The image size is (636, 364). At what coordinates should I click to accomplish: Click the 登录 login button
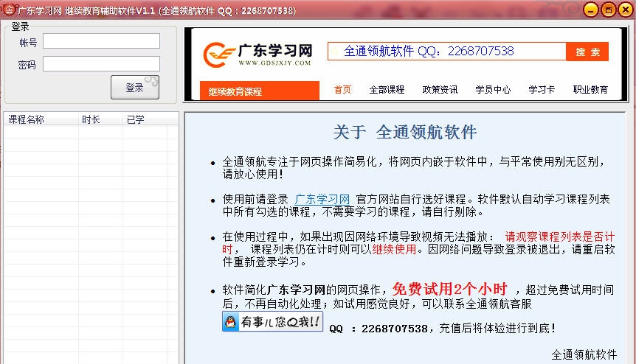(x=135, y=87)
